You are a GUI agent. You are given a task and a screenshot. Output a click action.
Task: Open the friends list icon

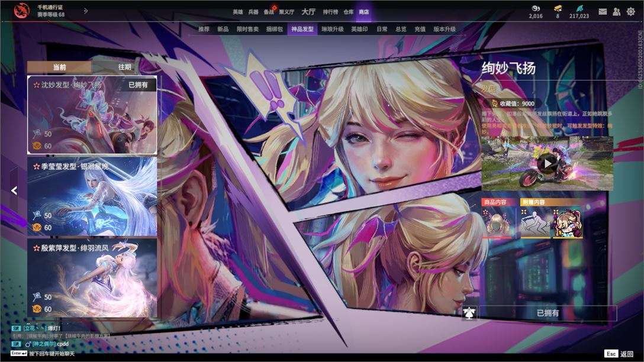[617, 11]
